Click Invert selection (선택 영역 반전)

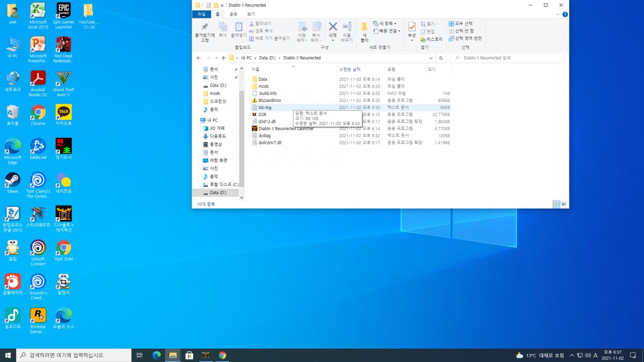point(465,38)
